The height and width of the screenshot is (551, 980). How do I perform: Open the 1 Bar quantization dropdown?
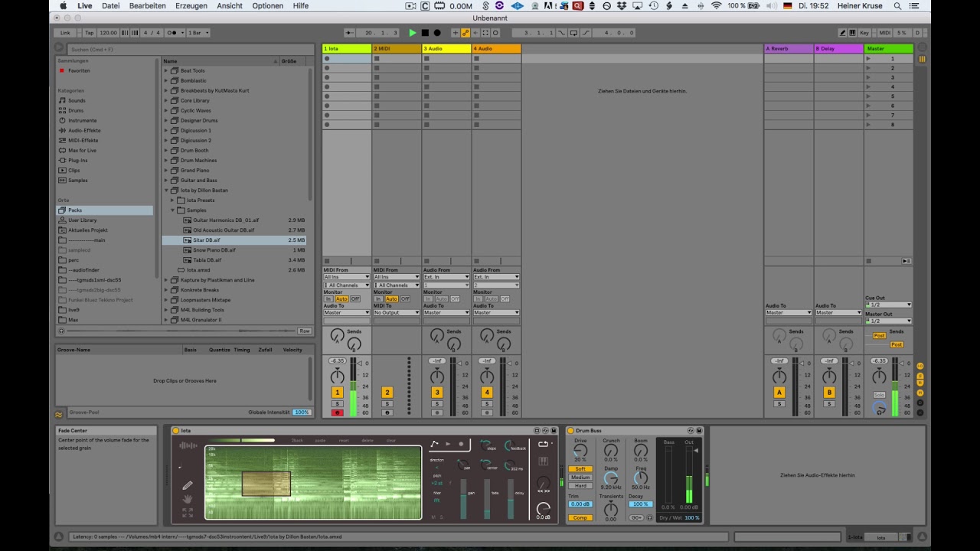(x=198, y=33)
